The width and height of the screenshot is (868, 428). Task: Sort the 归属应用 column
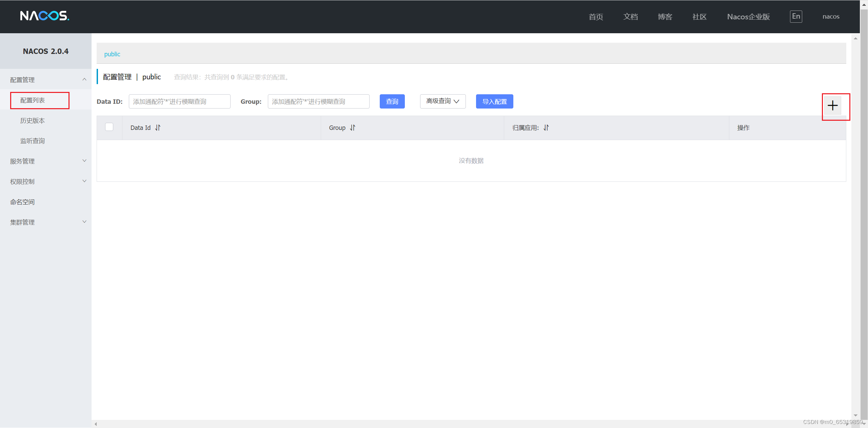(546, 128)
